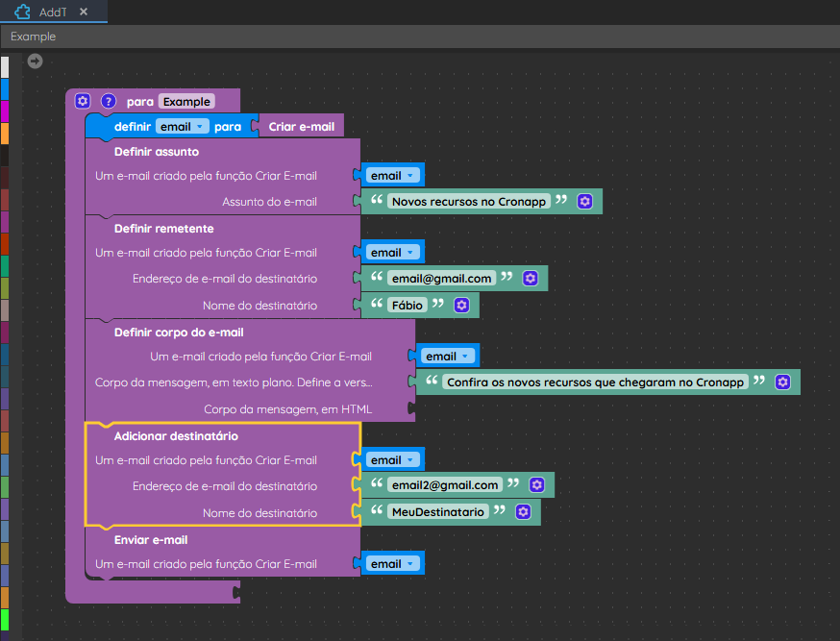The width and height of the screenshot is (840, 641).
Task: Open the gear on Novos recursos no Cronapp string
Action: [584, 202]
